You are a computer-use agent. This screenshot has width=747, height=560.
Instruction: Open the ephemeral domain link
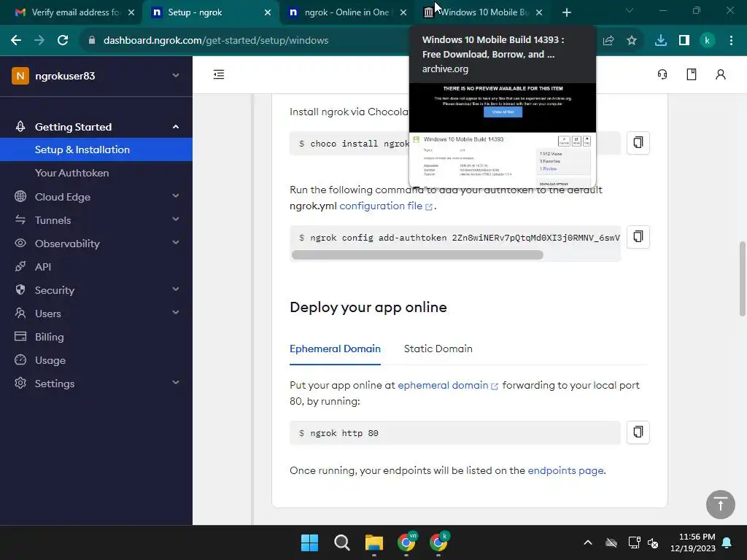click(x=448, y=385)
